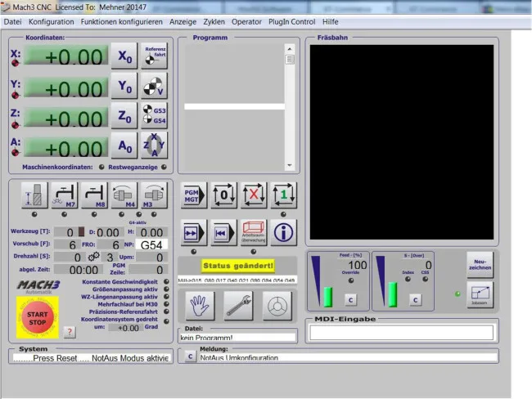Reset spindle override with its C button

pyautogui.click(x=415, y=300)
